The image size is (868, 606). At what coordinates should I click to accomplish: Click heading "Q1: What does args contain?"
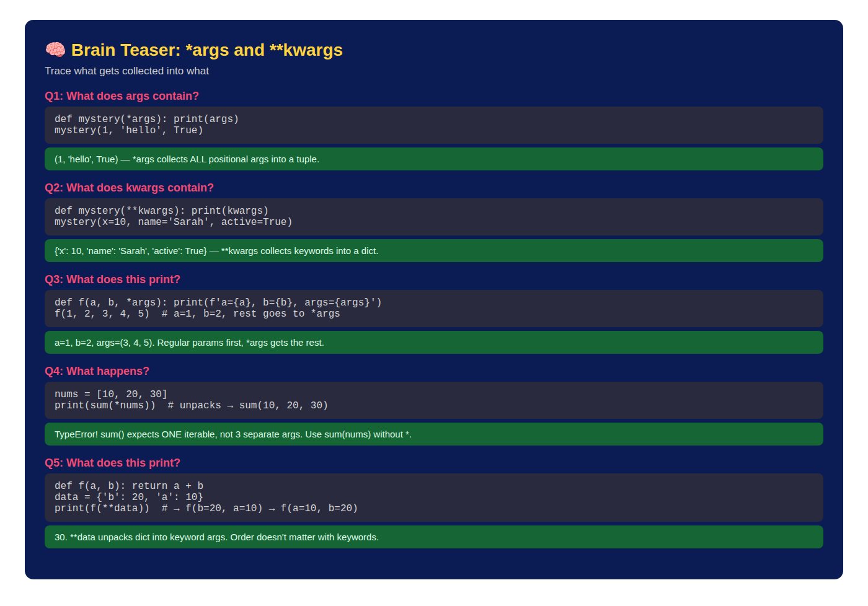pos(122,96)
